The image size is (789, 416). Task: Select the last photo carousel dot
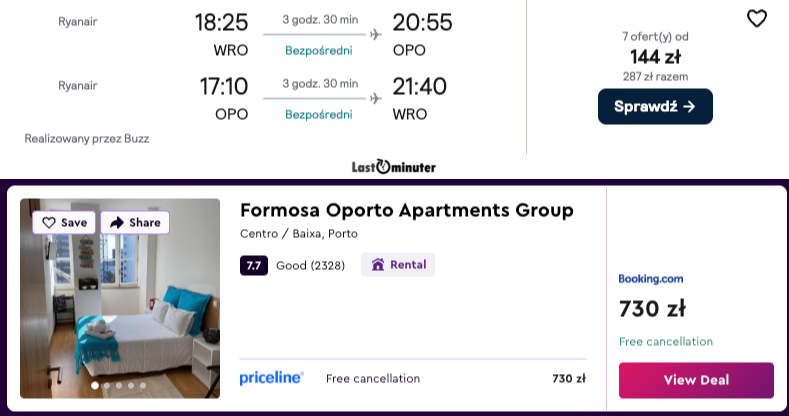(x=143, y=385)
